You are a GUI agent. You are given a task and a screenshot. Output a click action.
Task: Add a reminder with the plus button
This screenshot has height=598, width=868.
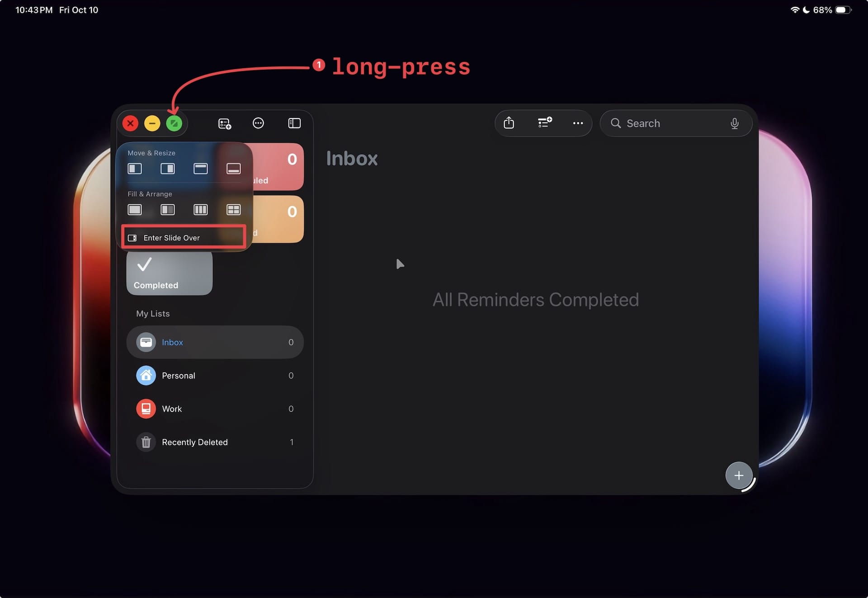click(x=739, y=475)
